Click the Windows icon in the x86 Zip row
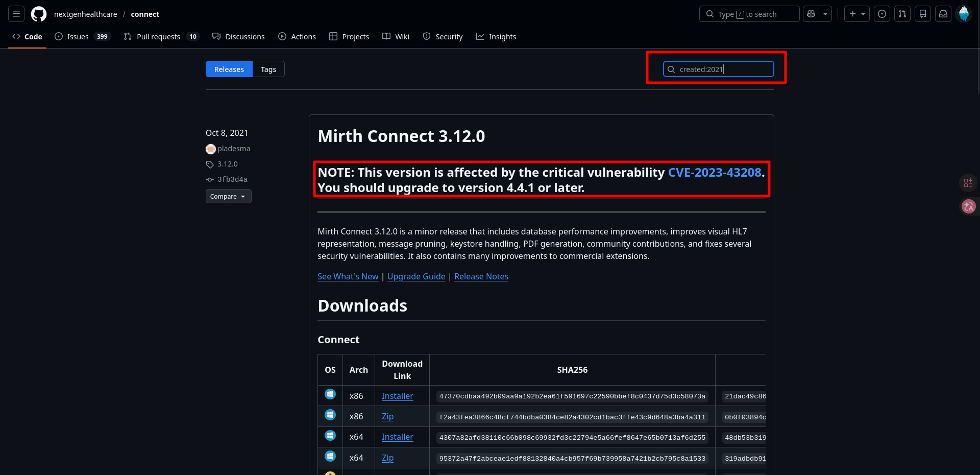This screenshot has height=475, width=980. [x=330, y=415]
